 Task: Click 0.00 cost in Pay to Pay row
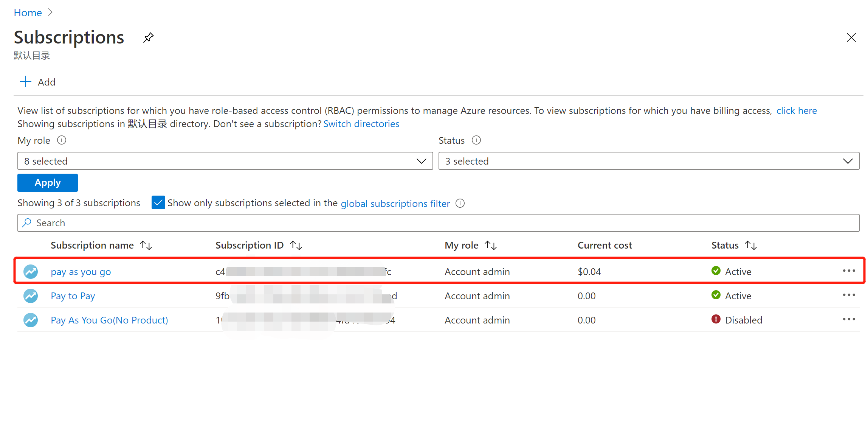586,296
